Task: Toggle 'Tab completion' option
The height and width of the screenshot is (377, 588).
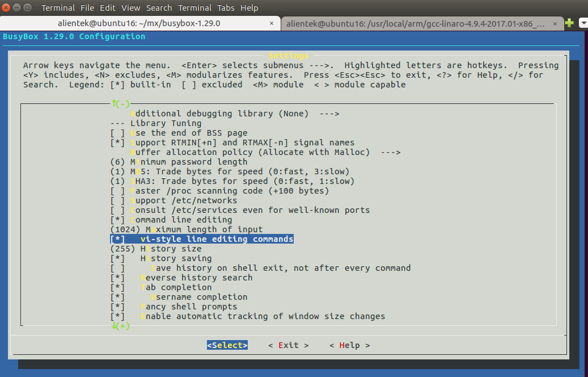Action: tap(161, 287)
